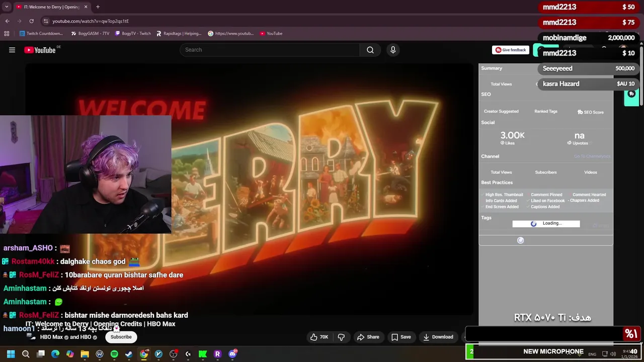The image size is (644, 362).
Task: Dislike the video with thumbs-down
Action: [x=341, y=337]
